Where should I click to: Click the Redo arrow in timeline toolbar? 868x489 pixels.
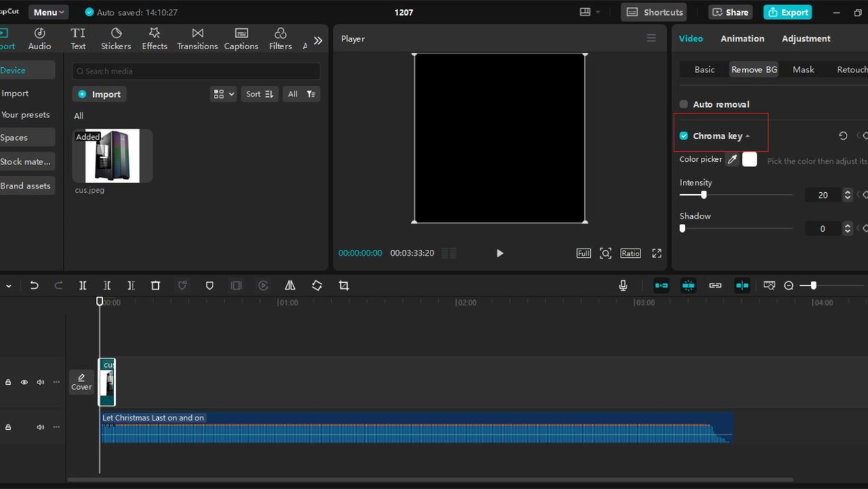[58, 285]
